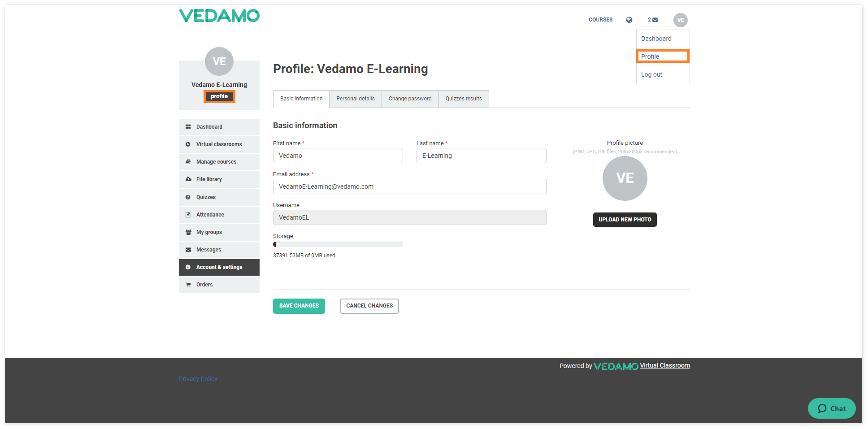Click the VEDAMO logo at top
The height and width of the screenshot is (429, 868).
click(219, 16)
